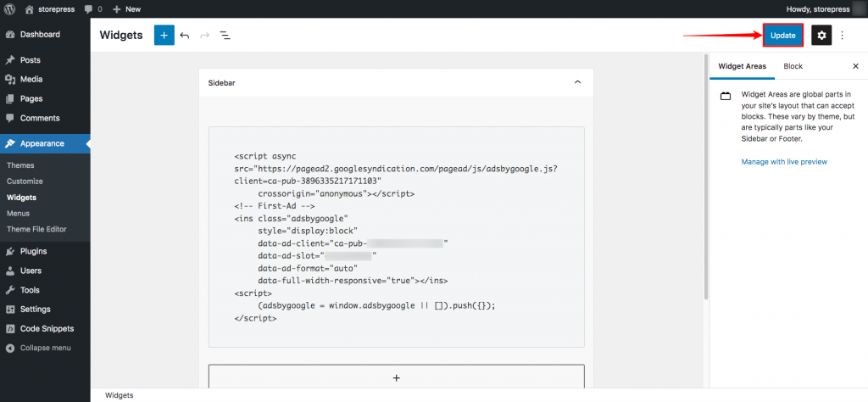Viewport: 868px width, 402px height.
Task: Open the three-dot options menu
Action: tap(842, 35)
